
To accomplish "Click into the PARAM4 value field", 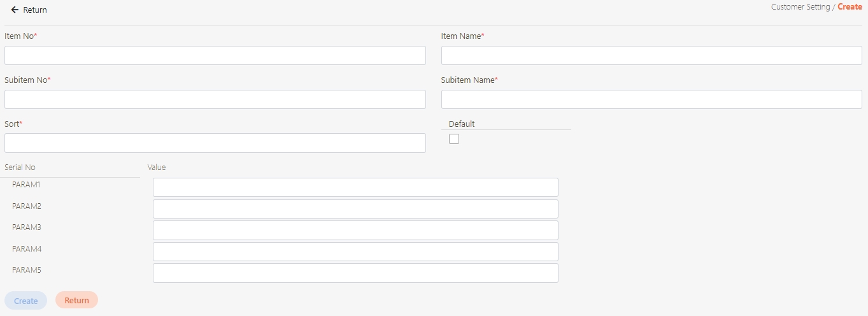I will (x=355, y=252).
